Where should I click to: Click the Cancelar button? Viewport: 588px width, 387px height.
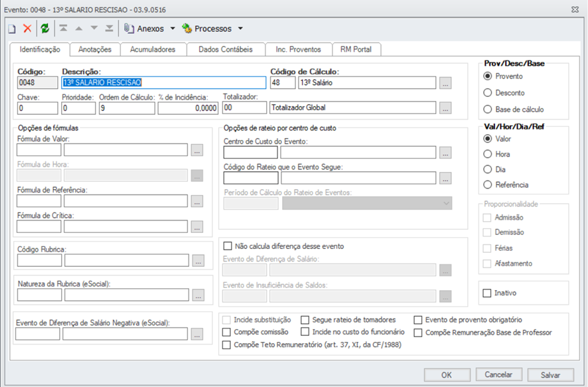[499, 374]
